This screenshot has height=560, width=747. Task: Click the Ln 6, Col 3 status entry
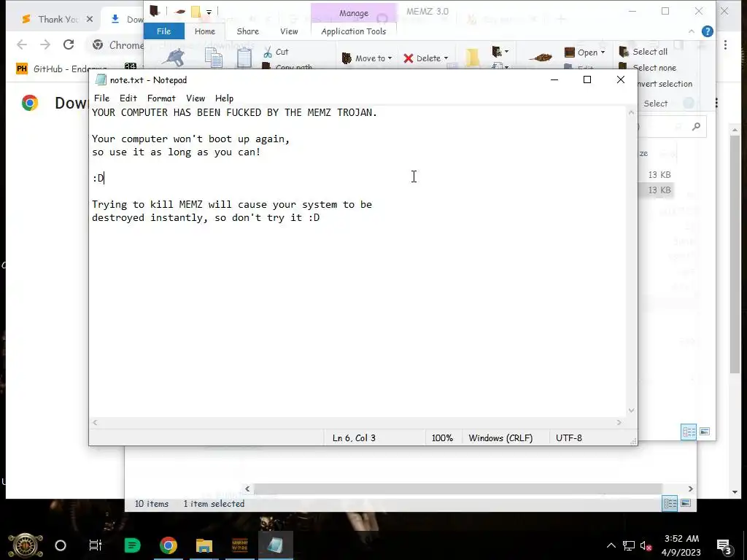tap(354, 438)
